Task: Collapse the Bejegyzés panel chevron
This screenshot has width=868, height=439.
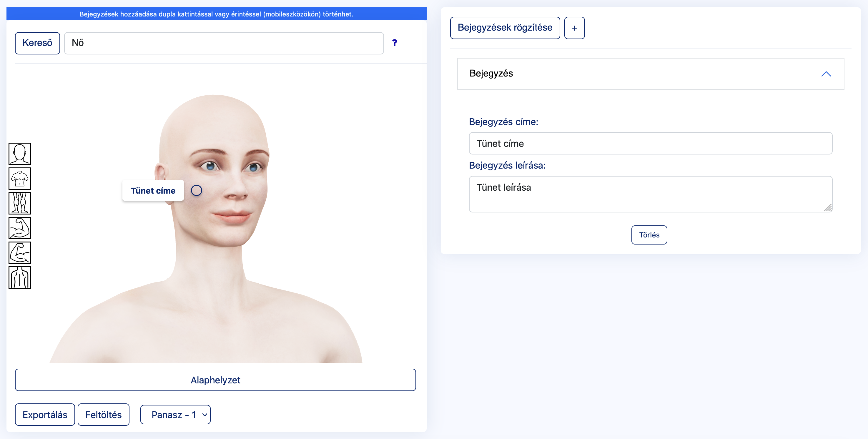Action: tap(826, 74)
